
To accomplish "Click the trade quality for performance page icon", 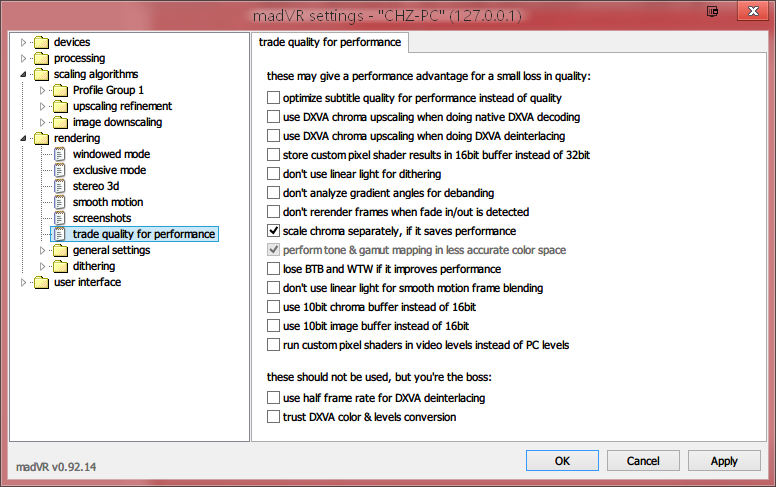I will point(60,234).
